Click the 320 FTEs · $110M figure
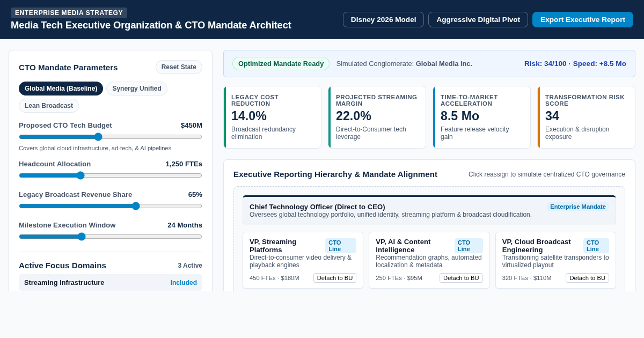Screen dimensions: 644x338 (527, 278)
